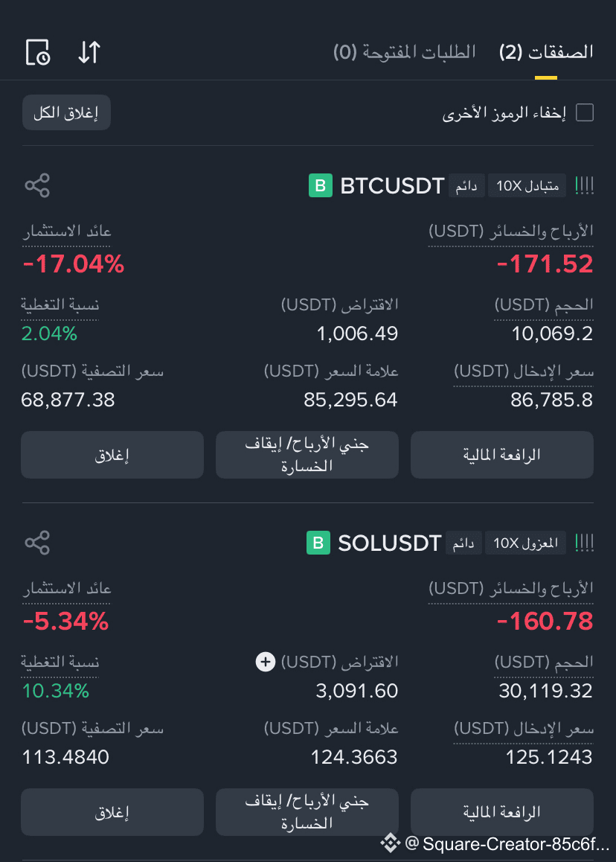Viewport: 616px width, 862px height.
Task: Open BTCUSDT Cross 10X margin mode tag
Action: point(527,186)
